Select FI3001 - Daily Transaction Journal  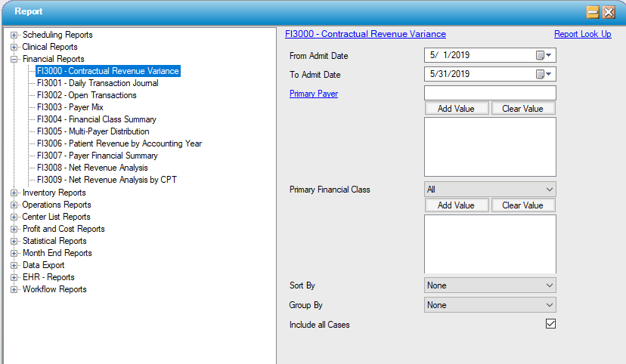coord(98,83)
